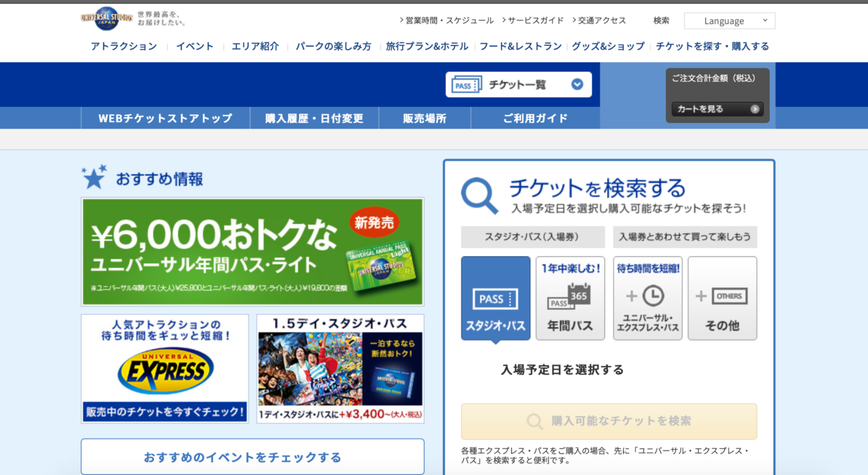Viewport: 868px width, 475px height.
Task: Click the Universal Studios Japan logo
Action: (x=107, y=18)
